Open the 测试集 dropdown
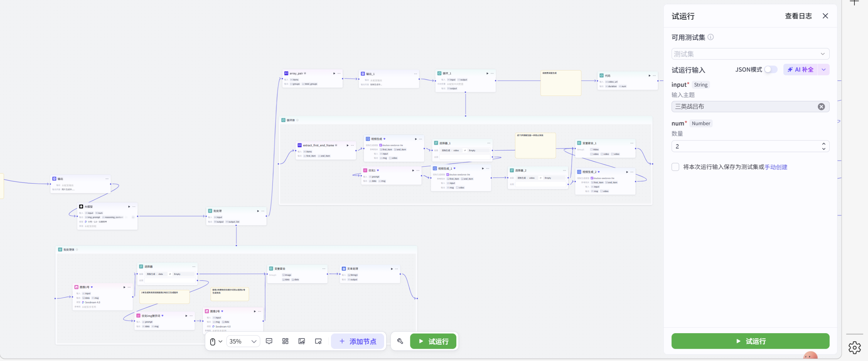868x361 pixels. (750, 54)
